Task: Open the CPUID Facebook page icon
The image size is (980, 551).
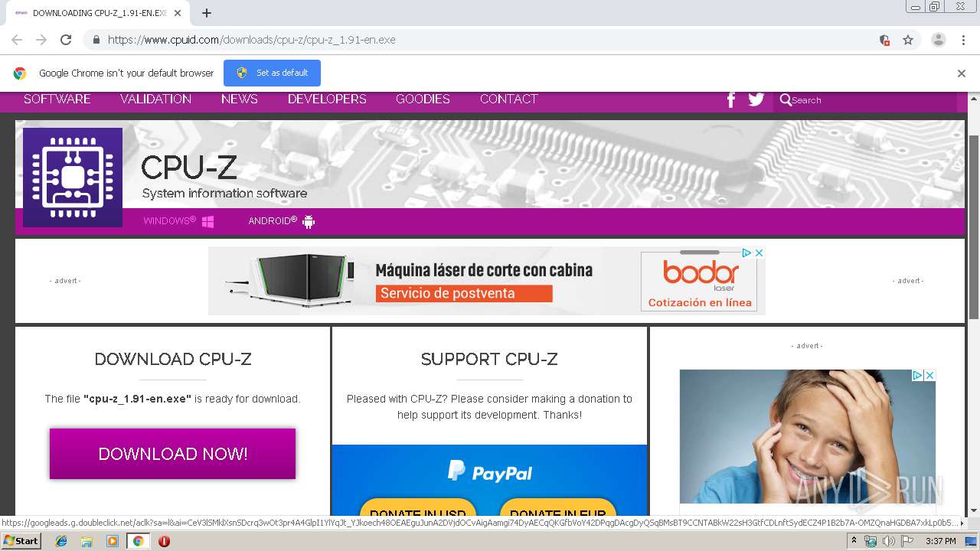Action: (x=731, y=99)
